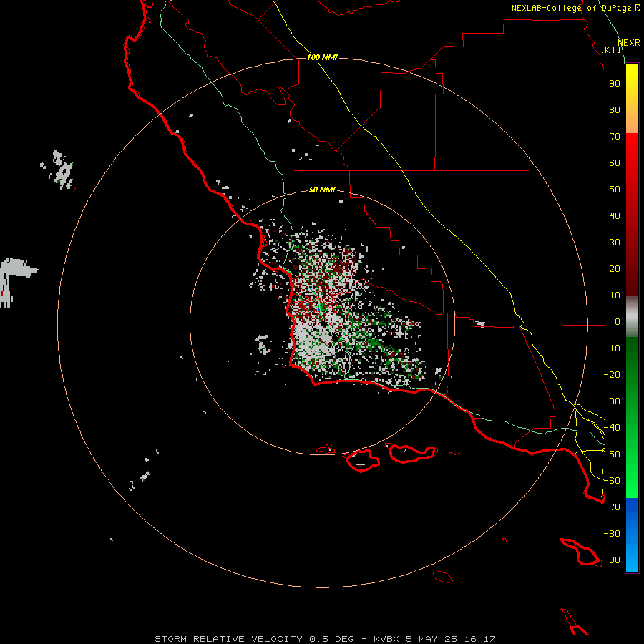Screen dimensions: 644x644
Task: Click the positive 50 scale value
Action: [x=615, y=190]
